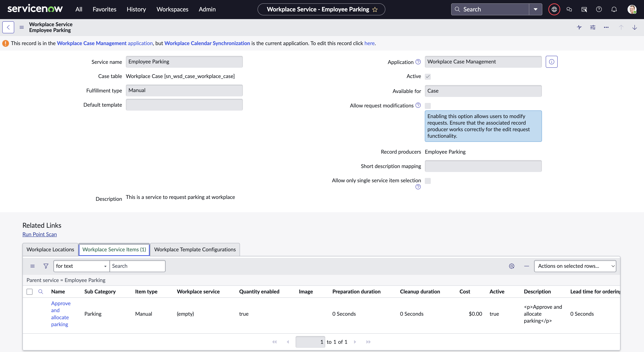
Task: Open the Fulfillment type Manual dropdown
Action: 184,90
